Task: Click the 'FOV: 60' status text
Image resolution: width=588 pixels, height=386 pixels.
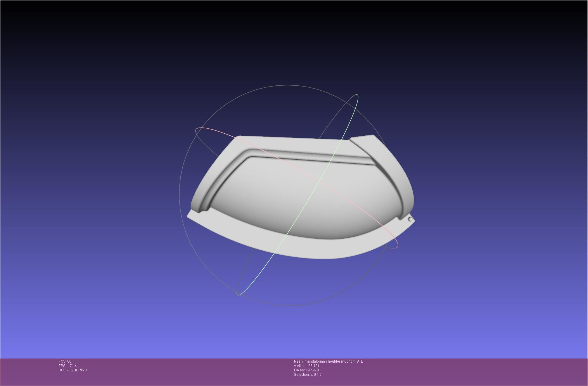Action: click(x=65, y=361)
